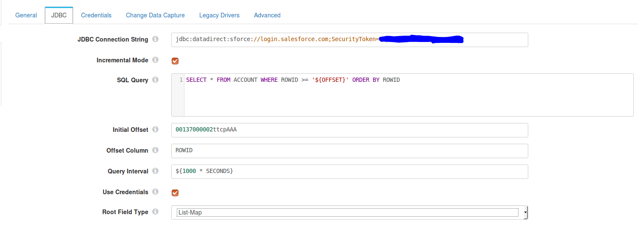The height and width of the screenshot is (226, 644).
Task: Switch to the General tab
Action: 26,15
